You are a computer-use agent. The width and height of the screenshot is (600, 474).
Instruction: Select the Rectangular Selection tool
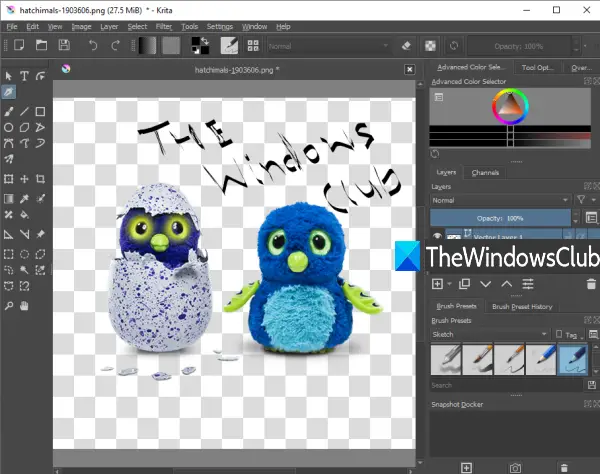pyautogui.click(x=8, y=254)
